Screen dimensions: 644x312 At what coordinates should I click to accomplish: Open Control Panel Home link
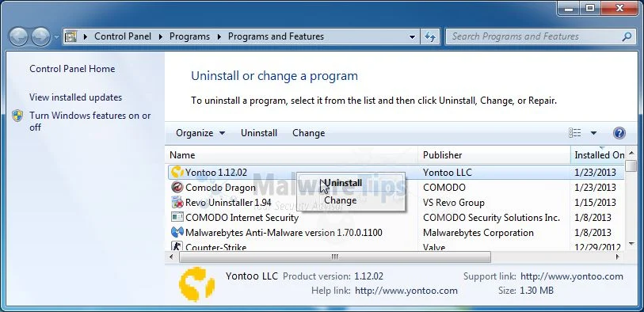pos(72,69)
